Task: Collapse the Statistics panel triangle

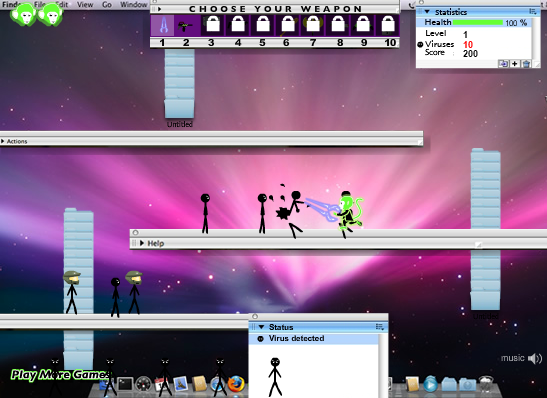Action: tap(427, 12)
